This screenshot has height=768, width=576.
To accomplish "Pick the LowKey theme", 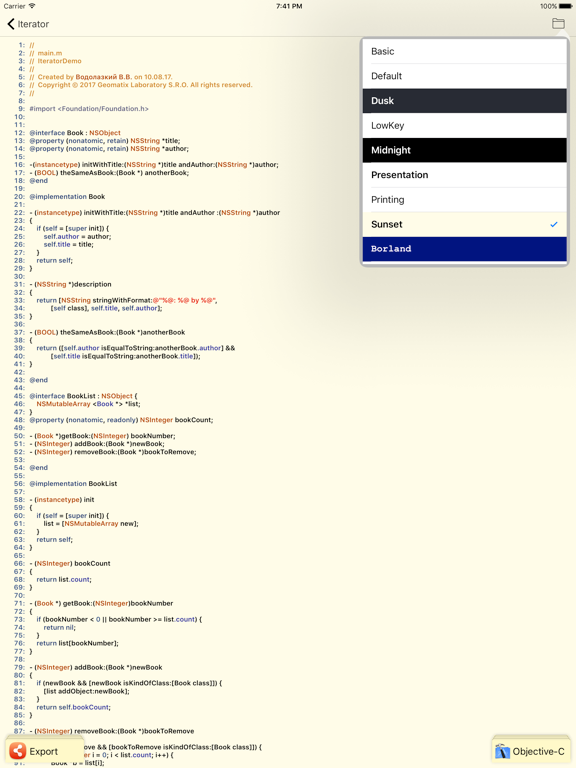I will [x=464, y=125].
